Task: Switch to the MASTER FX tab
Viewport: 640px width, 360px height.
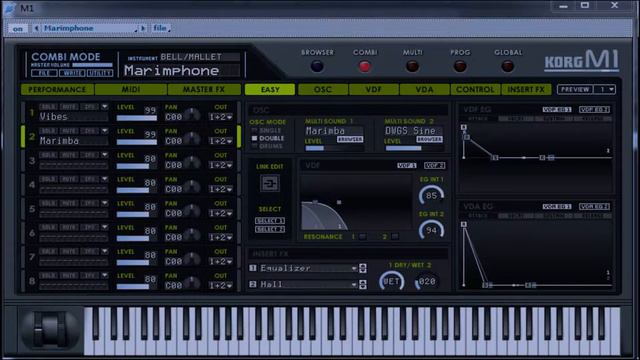Action: 204,89
